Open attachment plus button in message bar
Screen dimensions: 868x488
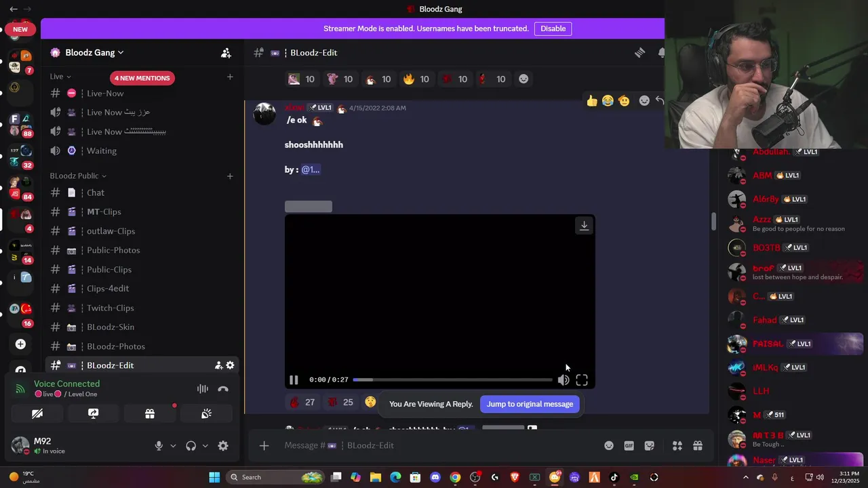(264, 445)
